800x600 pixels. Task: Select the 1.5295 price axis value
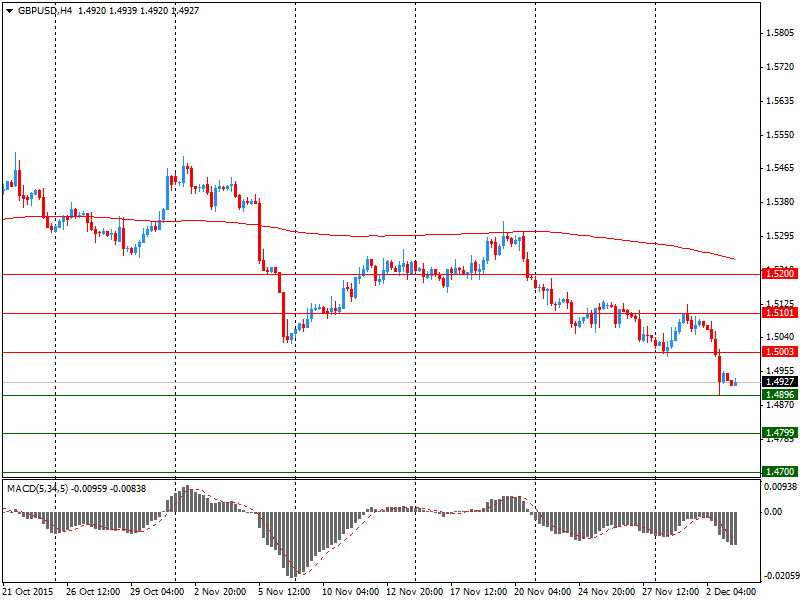pos(780,236)
